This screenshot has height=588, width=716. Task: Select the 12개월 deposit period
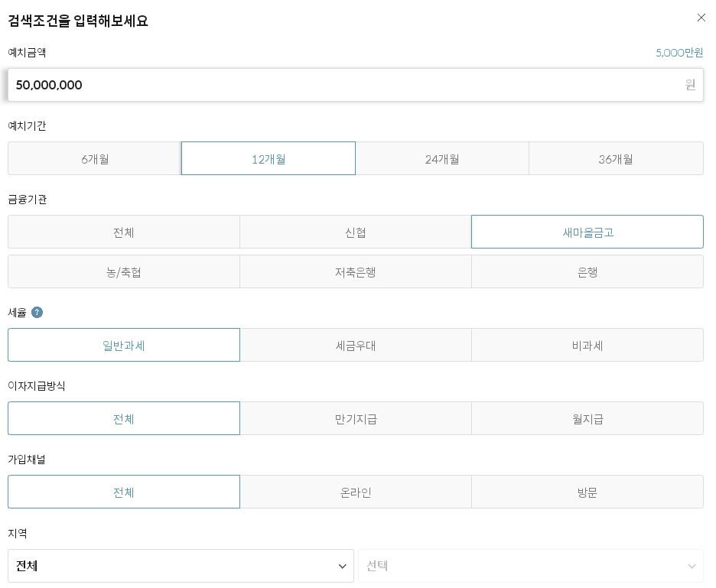268,158
